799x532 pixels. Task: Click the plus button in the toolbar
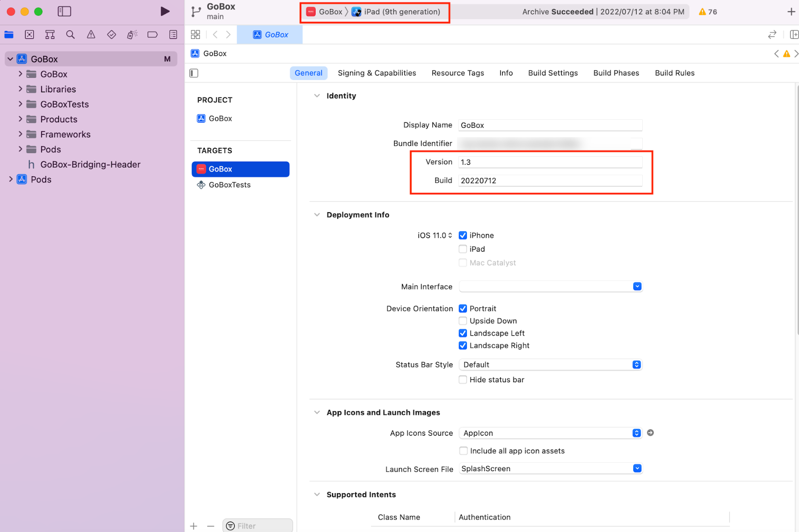click(x=791, y=11)
